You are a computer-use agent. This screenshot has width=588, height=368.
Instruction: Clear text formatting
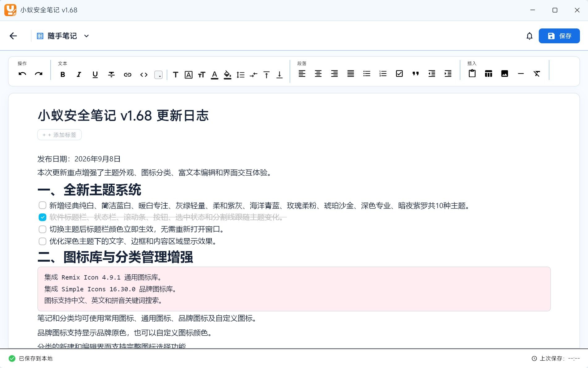[537, 74]
